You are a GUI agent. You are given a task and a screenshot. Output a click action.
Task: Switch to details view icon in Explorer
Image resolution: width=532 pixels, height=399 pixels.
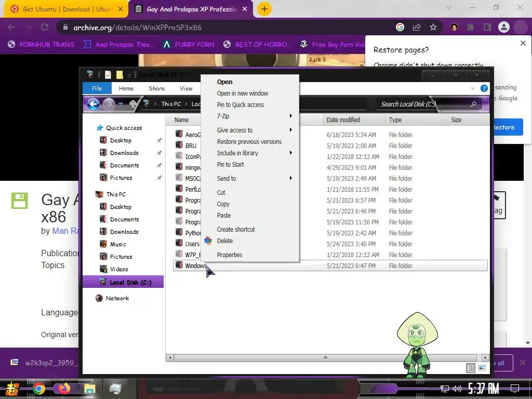tap(470, 368)
